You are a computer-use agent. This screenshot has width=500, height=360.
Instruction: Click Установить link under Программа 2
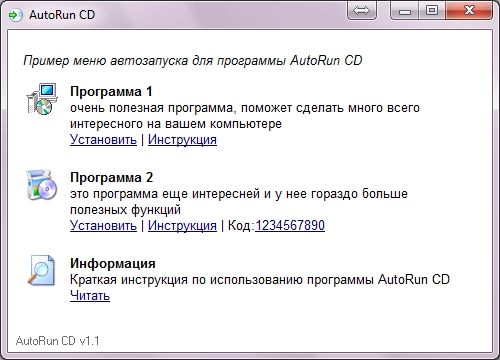103,225
